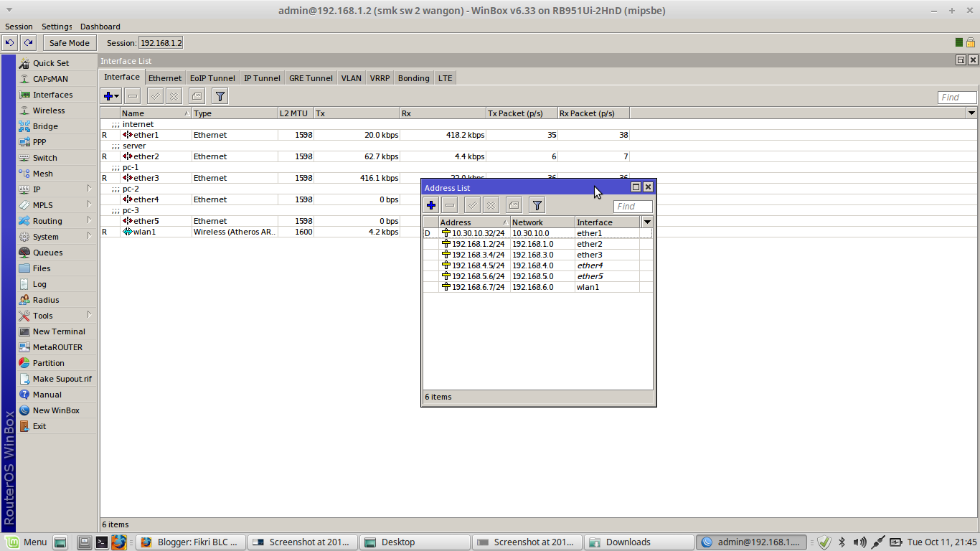
Task: Click disable X in Interface List
Action: [x=174, y=96]
